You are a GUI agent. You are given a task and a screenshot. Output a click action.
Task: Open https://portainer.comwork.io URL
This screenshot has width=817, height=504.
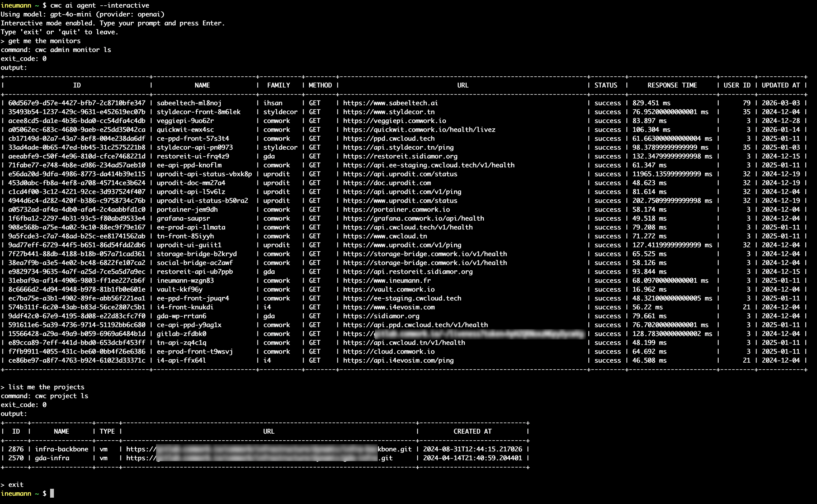(x=396, y=210)
